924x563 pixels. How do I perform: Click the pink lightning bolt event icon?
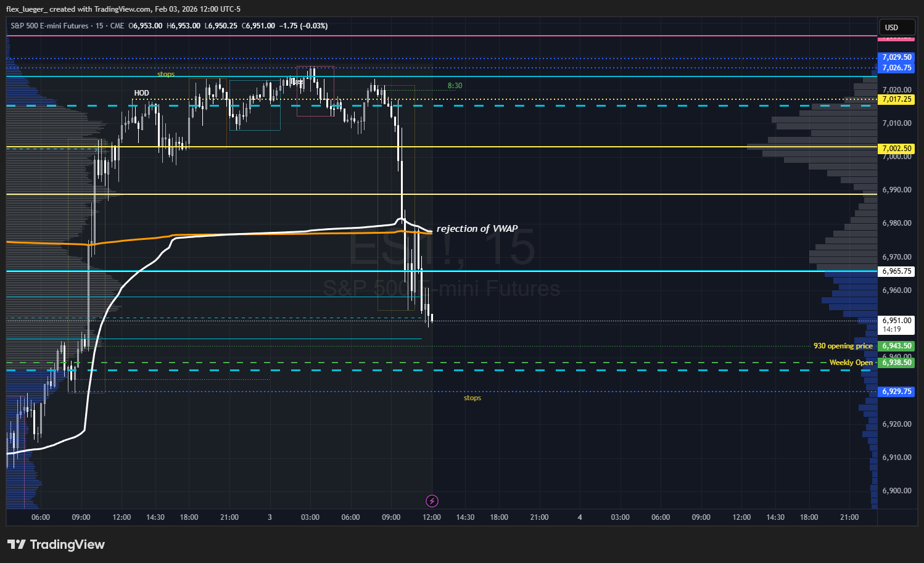[432, 501]
